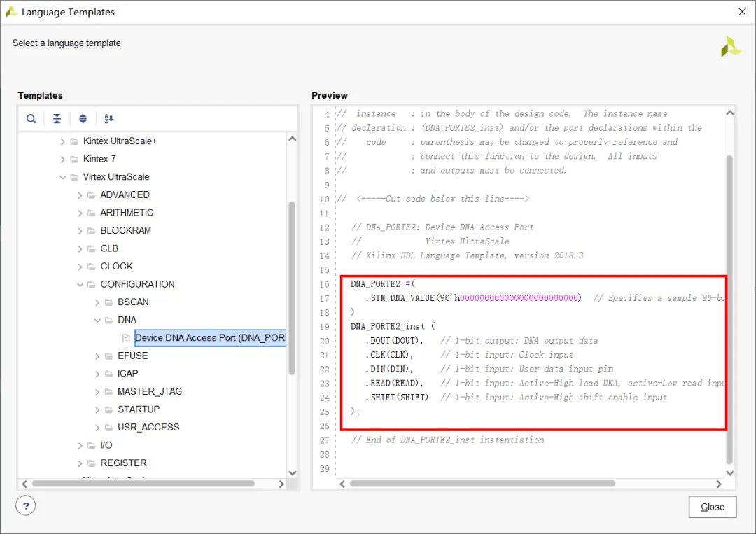The image size is (756, 534).
Task: Select the ADVANCED tree row
Action: tap(125, 195)
